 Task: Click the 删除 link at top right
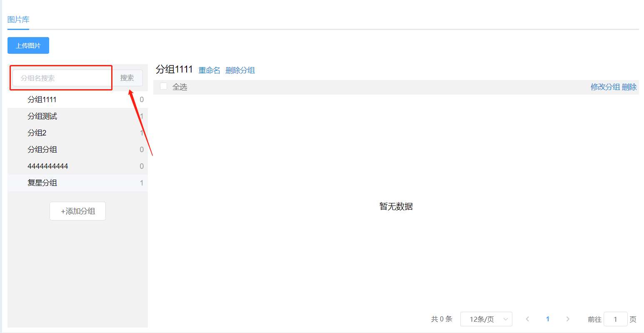tap(629, 87)
